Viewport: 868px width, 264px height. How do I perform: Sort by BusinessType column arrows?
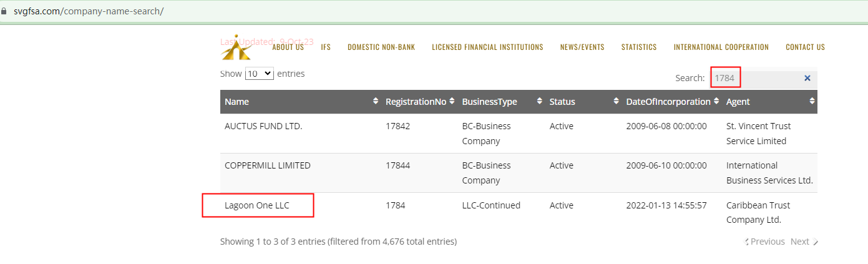539,101
